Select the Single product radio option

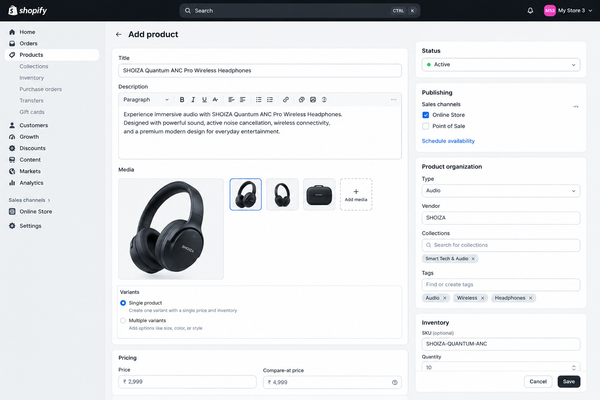pos(123,303)
